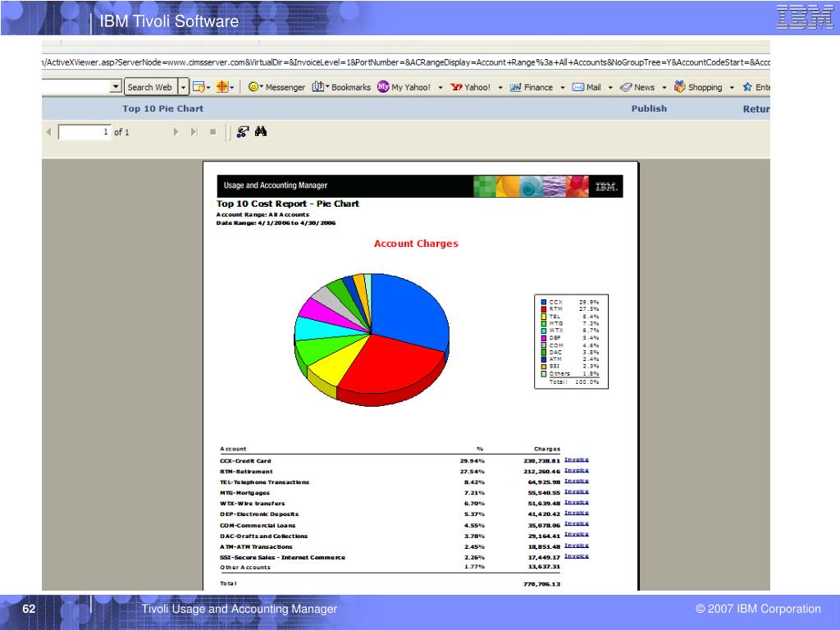This screenshot has width=840, height=630.
Task: Open the search box dropdown arrow
Action: click(x=116, y=87)
